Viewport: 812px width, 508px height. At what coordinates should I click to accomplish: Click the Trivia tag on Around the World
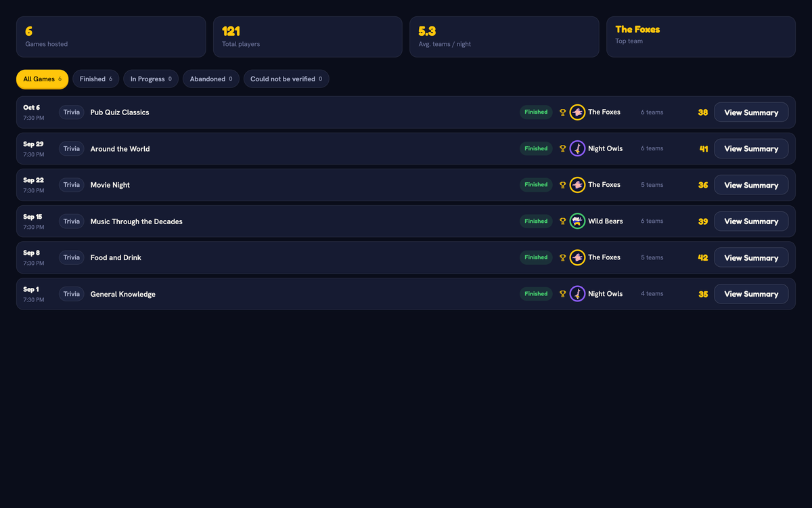(72, 148)
